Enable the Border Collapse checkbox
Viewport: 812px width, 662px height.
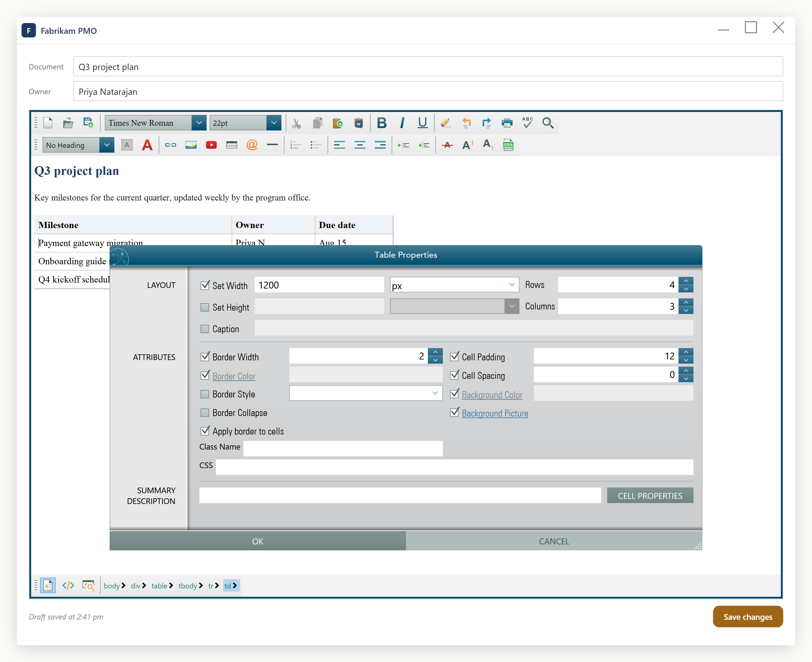[205, 413]
